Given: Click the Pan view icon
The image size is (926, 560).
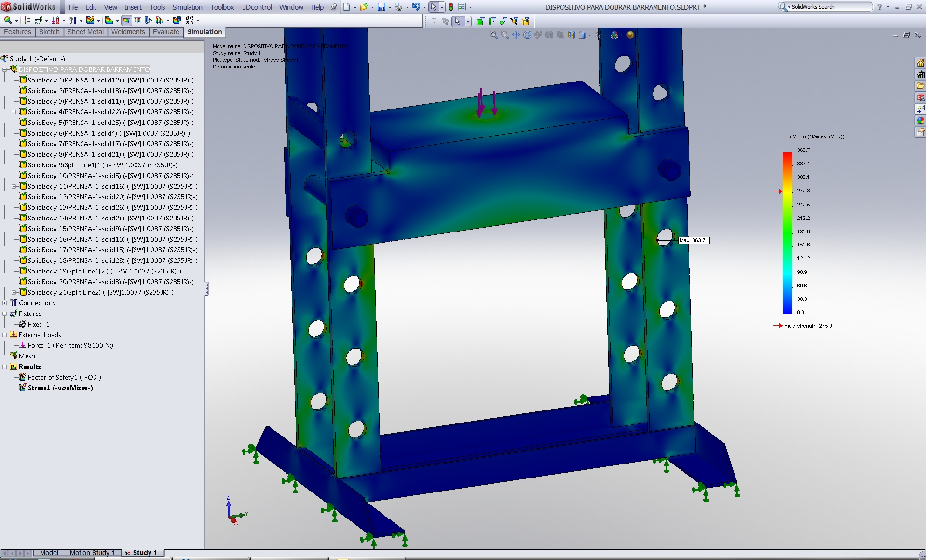Looking at the screenshot, I should tap(516, 35).
